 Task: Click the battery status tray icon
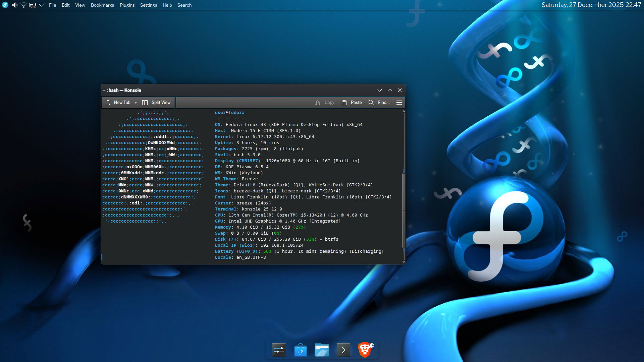(x=33, y=5)
